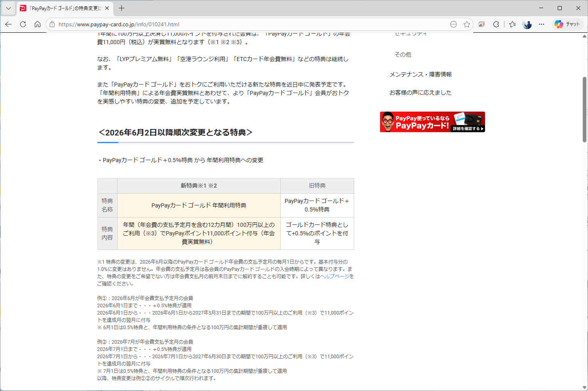Viewport: 588px width, 391px height.
Task: Refresh the current page
Action: coord(23,24)
